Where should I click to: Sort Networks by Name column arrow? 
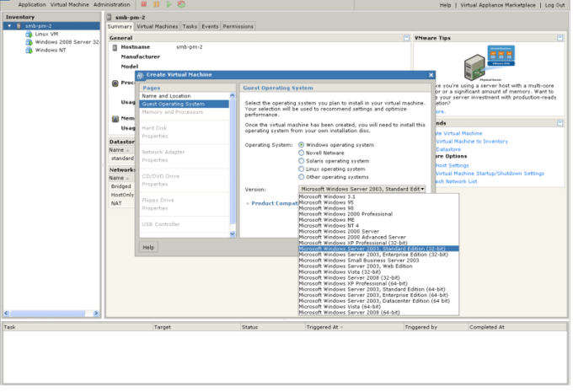(127, 178)
